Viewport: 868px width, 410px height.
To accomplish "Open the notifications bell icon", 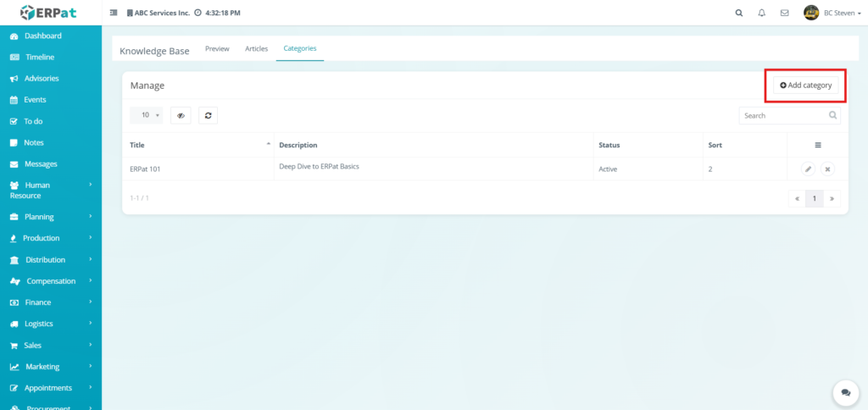I will (761, 13).
